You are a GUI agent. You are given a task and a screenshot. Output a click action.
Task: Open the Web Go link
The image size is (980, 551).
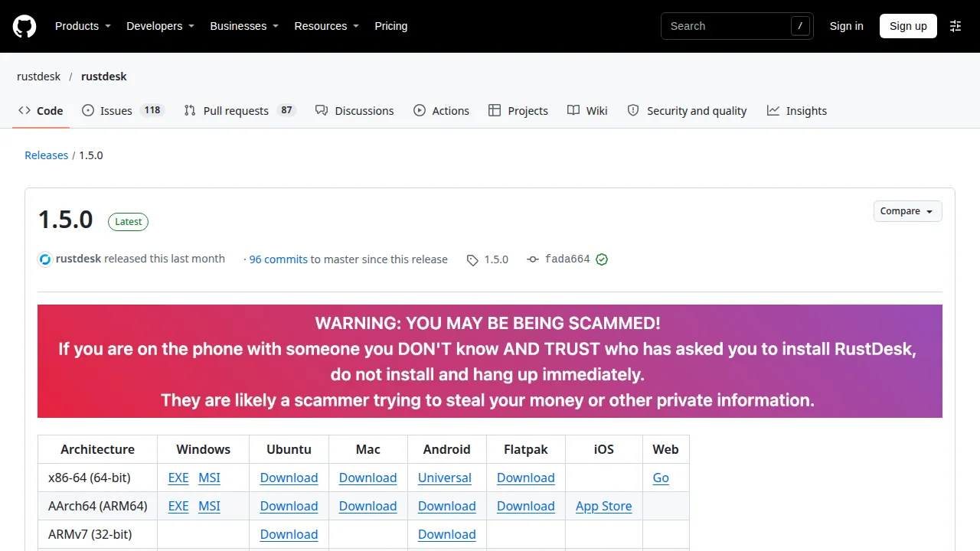tap(661, 478)
